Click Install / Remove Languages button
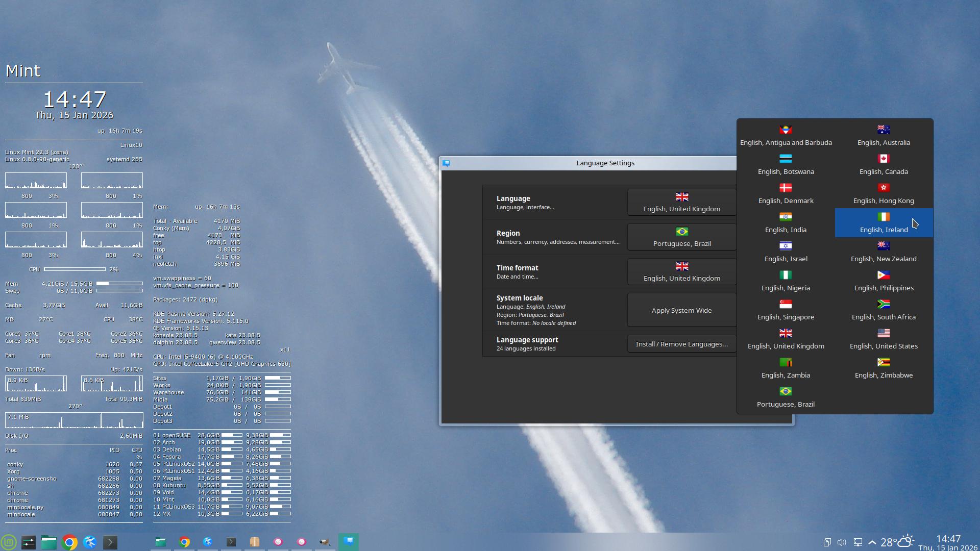Image resolution: width=980 pixels, height=551 pixels. click(x=681, y=344)
